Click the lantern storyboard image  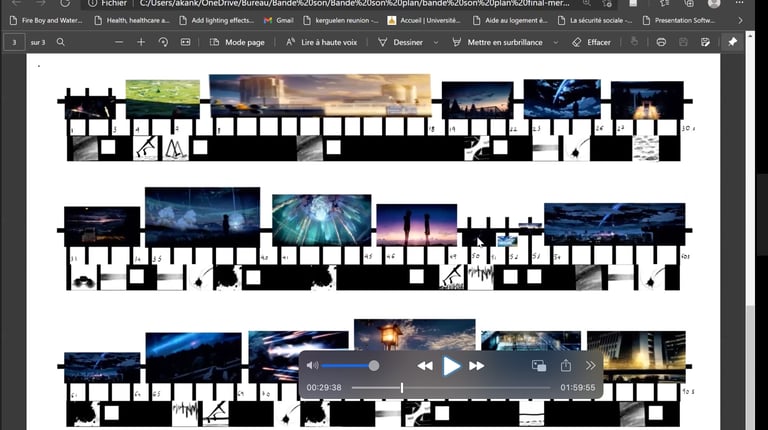click(414, 335)
